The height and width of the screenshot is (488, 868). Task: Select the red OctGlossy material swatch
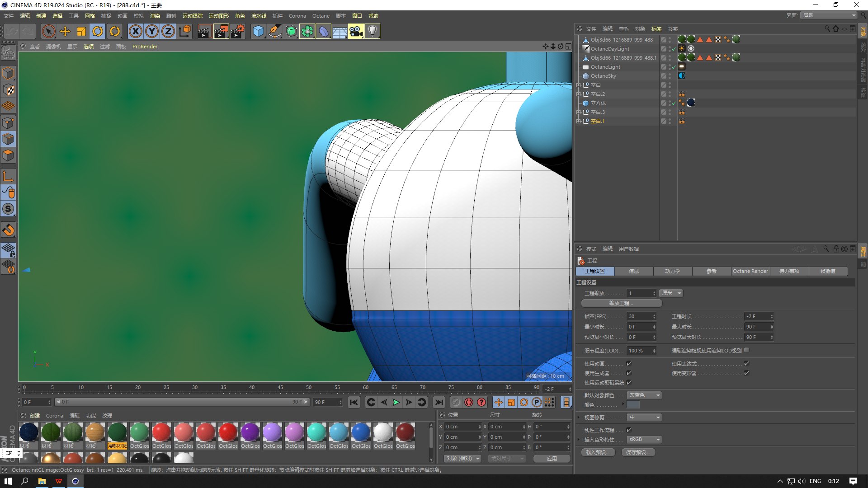coord(161,432)
